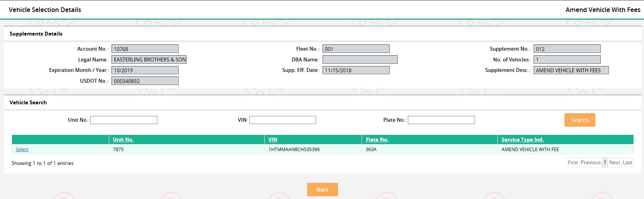Go to First page of results

[x=573, y=162]
